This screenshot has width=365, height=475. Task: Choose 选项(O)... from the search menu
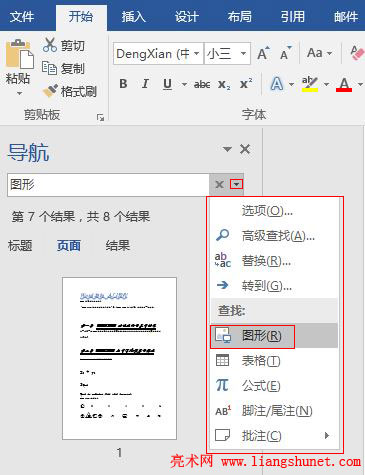(x=274, y=211)
